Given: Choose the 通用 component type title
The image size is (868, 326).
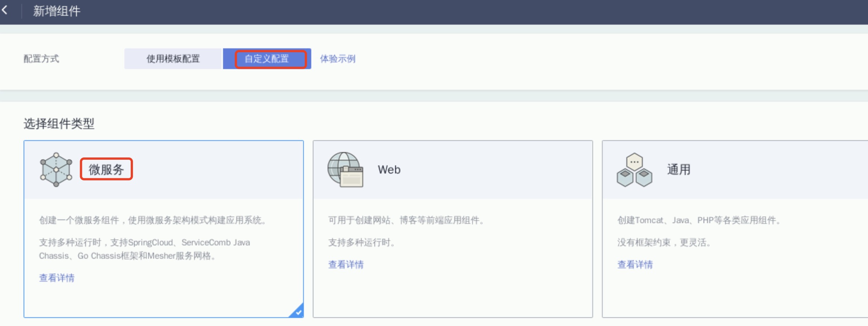Looking at the screenshot, I should pyautogui.click(x=678, y=170).
